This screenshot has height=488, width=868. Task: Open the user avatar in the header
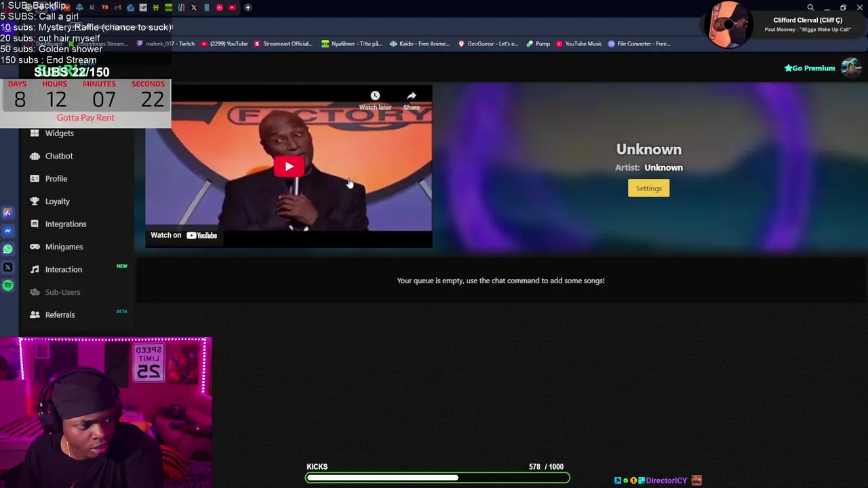(x=851, y=67)
